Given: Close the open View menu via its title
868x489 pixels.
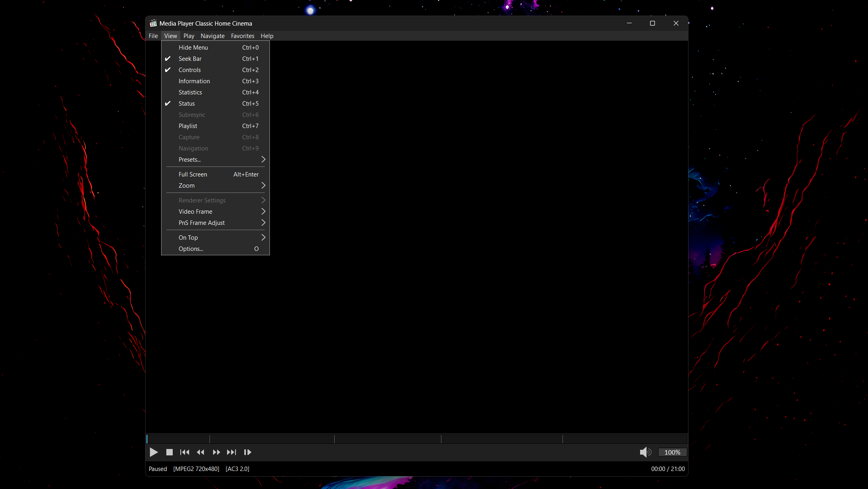Looking at the screenshot, I should tap(171, 36).
